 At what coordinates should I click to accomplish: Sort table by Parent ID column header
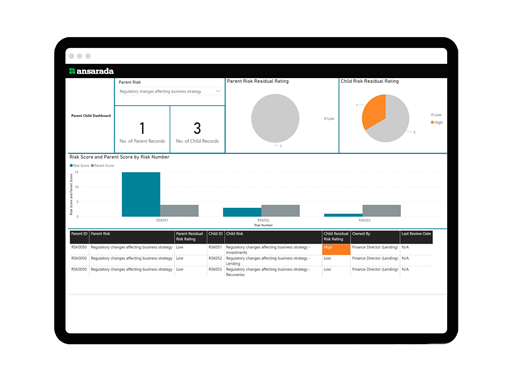[79, 237]
